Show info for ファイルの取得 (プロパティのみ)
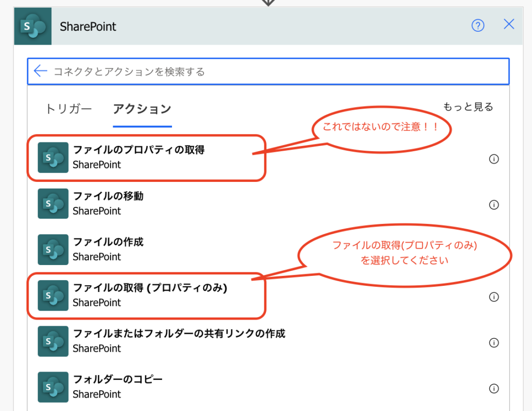Image resolution: width=532 pixels, height=411 pixels. (494, 297)
